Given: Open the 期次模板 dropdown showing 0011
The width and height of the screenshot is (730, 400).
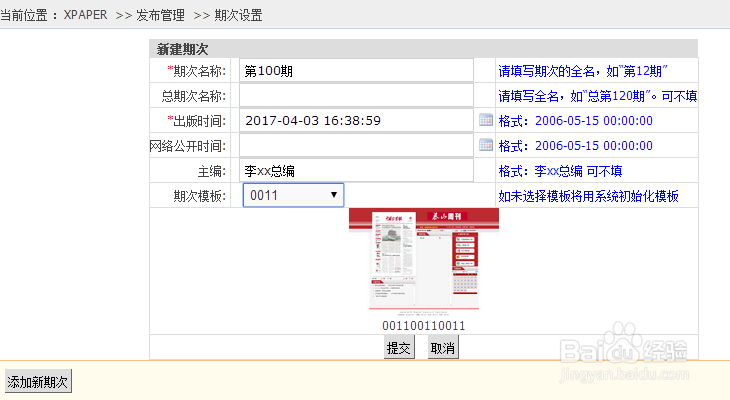Looking at the screenshot, I should [x=293, y=195].
